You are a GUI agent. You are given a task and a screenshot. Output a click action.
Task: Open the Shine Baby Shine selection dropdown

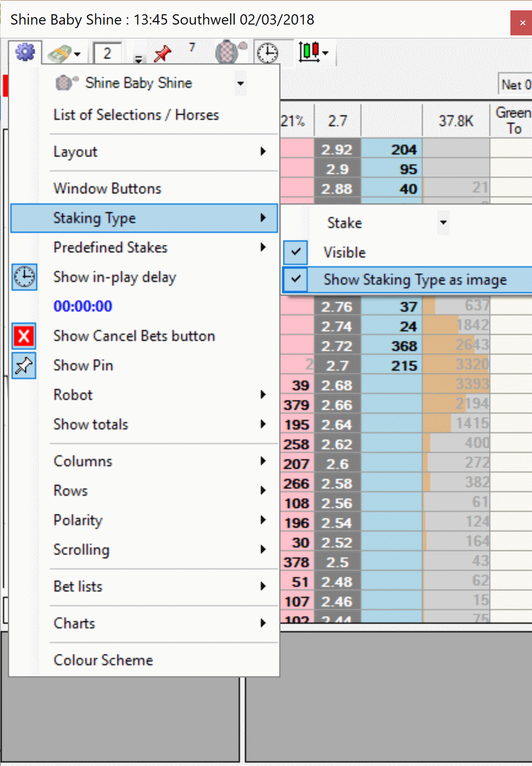(240, 83)
